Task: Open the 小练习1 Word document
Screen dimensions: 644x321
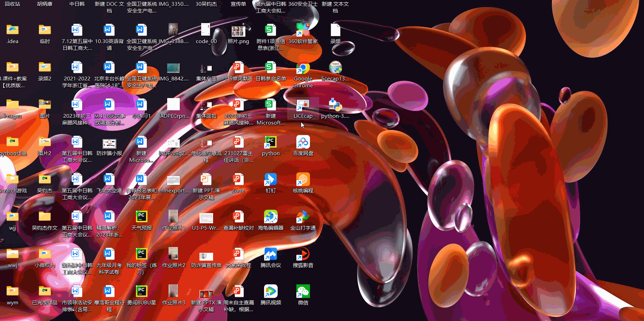Action: (x=141, y=105)
